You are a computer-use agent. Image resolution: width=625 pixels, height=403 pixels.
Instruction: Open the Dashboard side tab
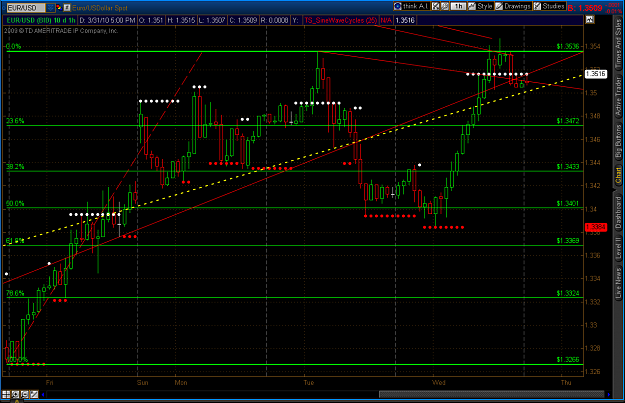click(618, 213)
